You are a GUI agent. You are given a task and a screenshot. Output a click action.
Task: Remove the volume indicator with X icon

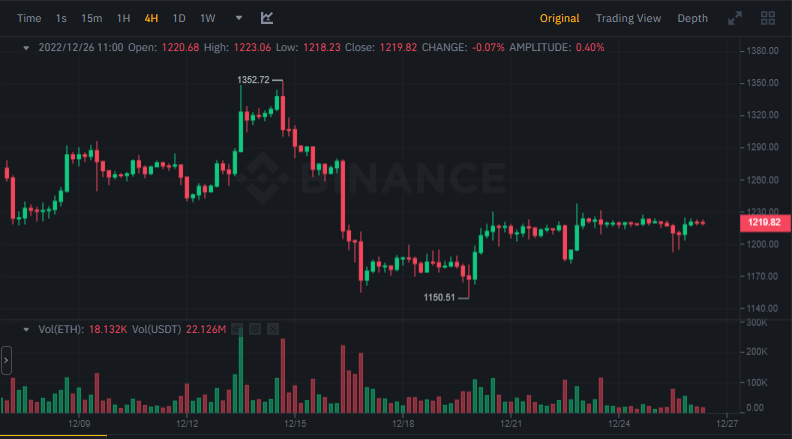(273, 329)
